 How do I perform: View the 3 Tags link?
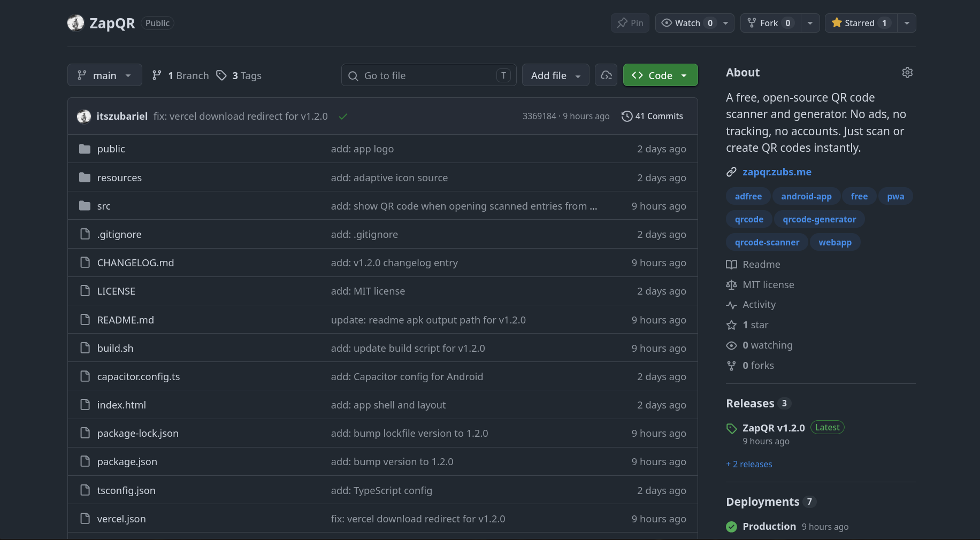click(239, 75)
